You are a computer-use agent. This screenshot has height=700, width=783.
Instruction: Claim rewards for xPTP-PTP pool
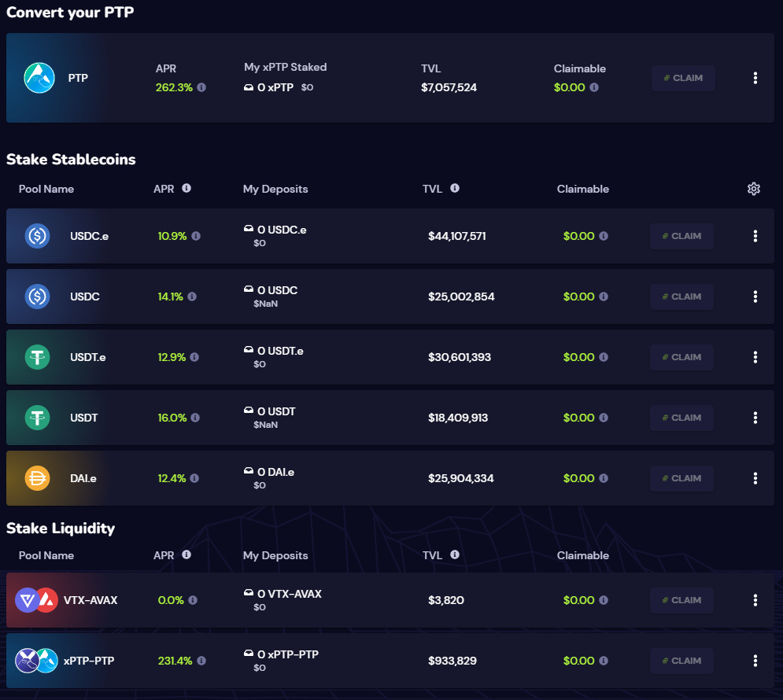tap(681, 661)
